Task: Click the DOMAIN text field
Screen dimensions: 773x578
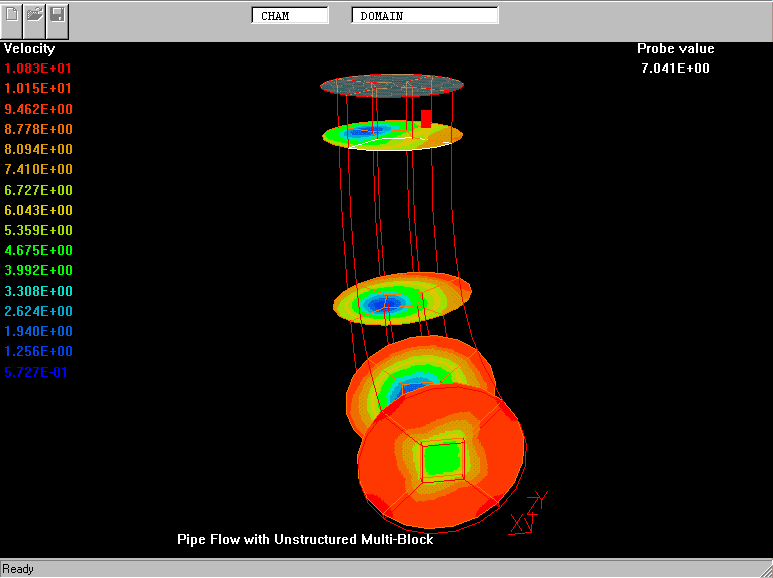Action: click(x=424, y=16)
